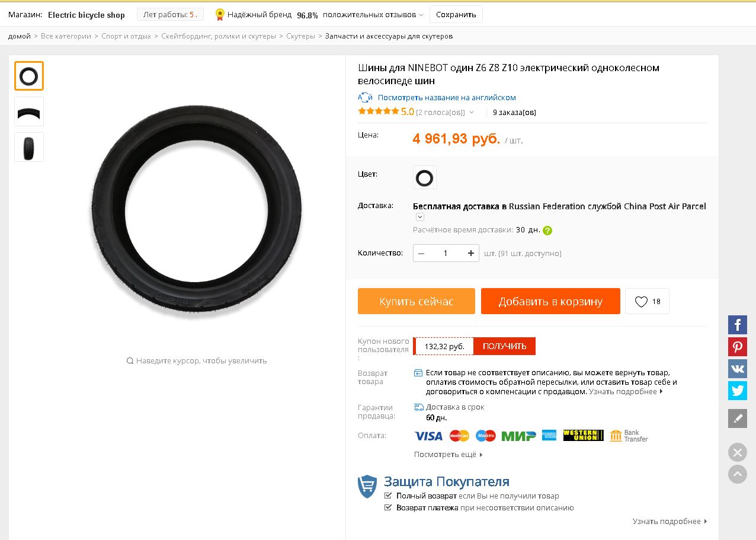
Task: Click 'Купить сейчас' button
Action: point(417,301)
